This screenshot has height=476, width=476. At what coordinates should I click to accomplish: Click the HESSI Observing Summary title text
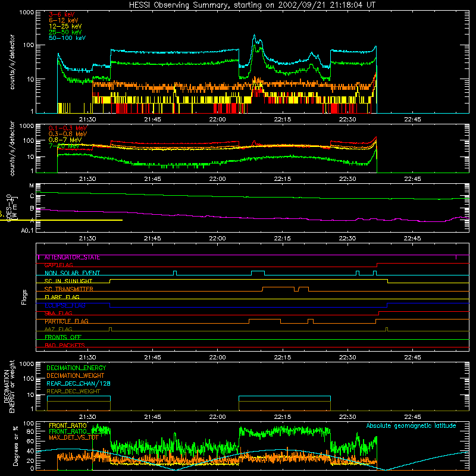[x=252, y=5]
